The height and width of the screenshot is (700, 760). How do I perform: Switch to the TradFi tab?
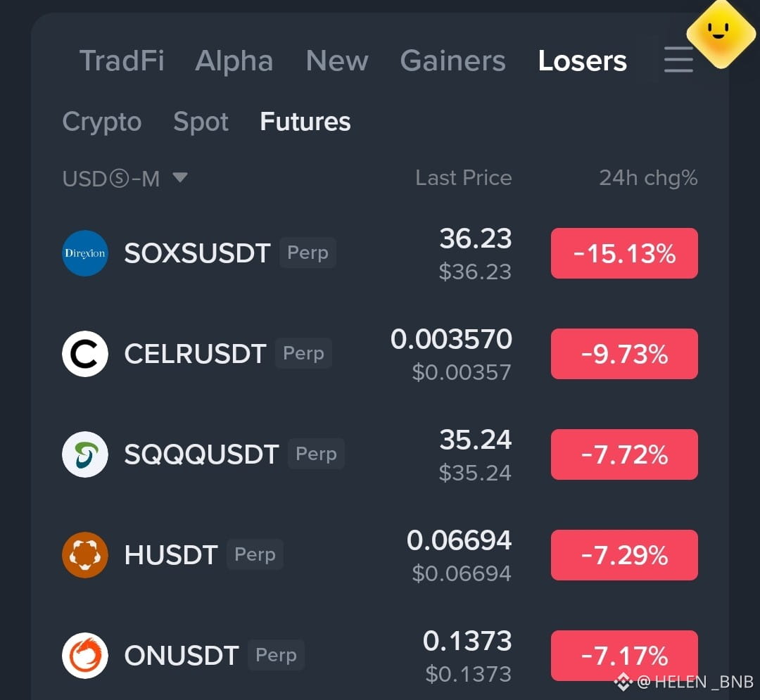[x=122, y=61]
